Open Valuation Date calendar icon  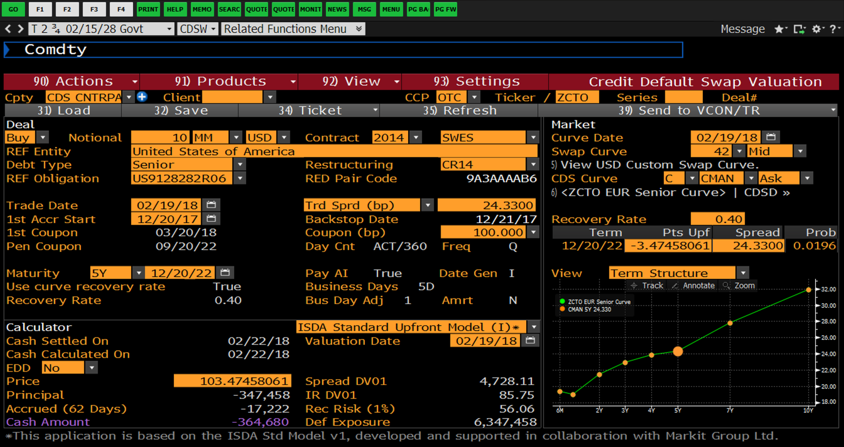coord(530,341)
